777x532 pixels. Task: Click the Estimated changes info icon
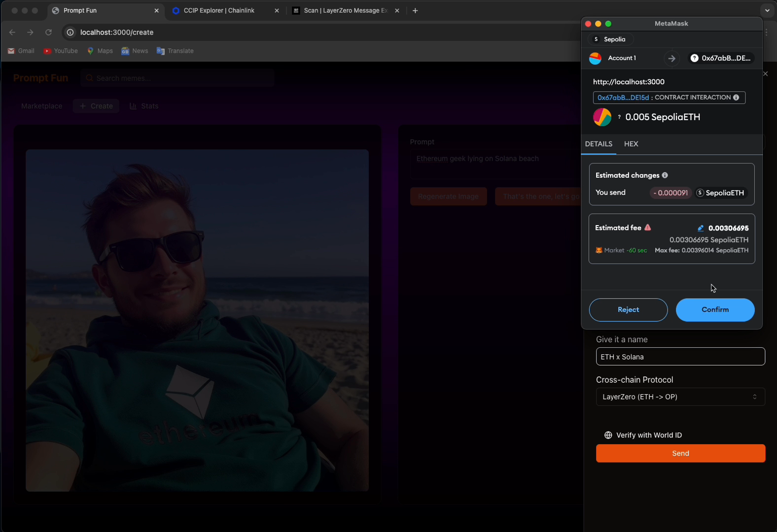tap(665, 175)
